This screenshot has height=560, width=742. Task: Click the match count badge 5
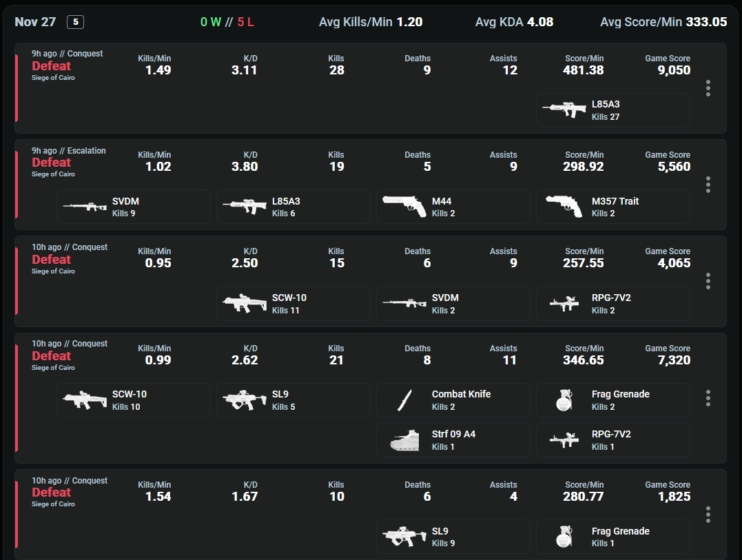[x=75, y=22]
